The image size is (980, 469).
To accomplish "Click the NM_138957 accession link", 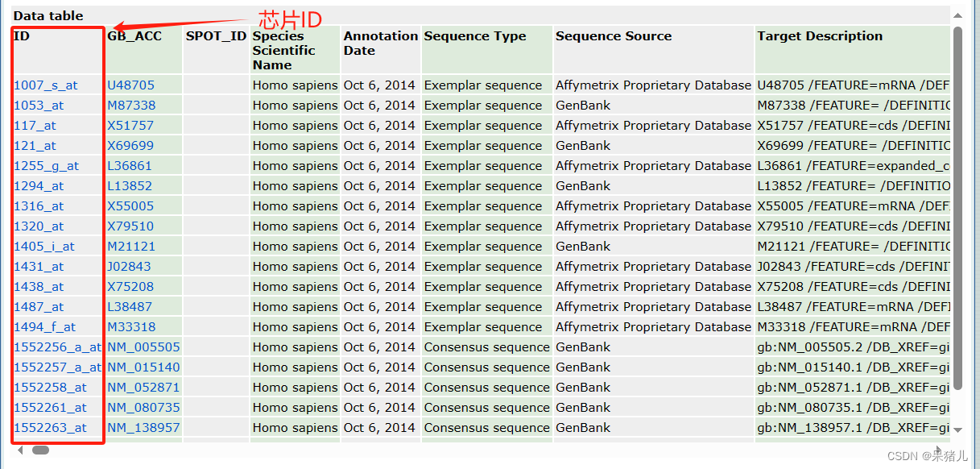I will 143,428.
